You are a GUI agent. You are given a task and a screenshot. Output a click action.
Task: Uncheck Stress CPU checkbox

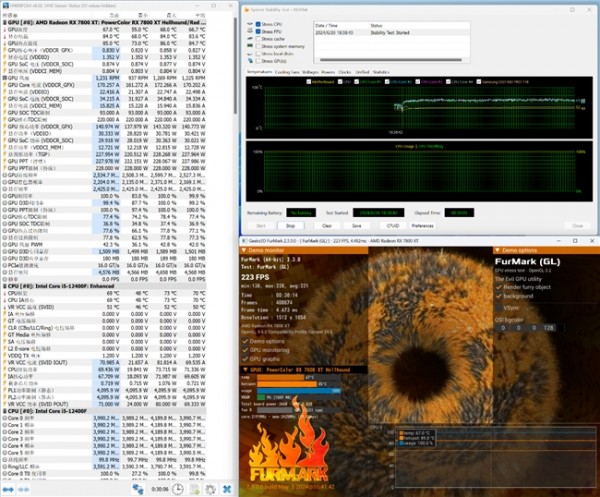coord(258,24)
